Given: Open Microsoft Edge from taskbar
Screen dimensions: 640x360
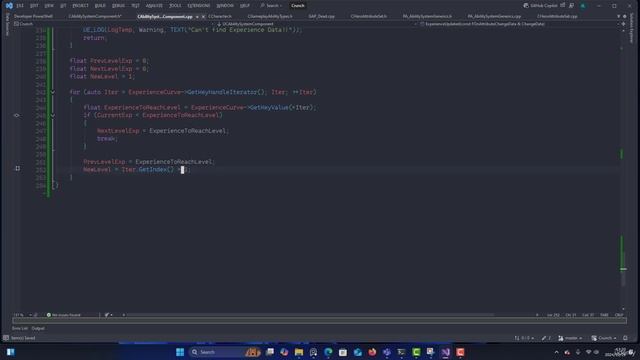Looking at the screenshot, I should (x=328, y=352).
